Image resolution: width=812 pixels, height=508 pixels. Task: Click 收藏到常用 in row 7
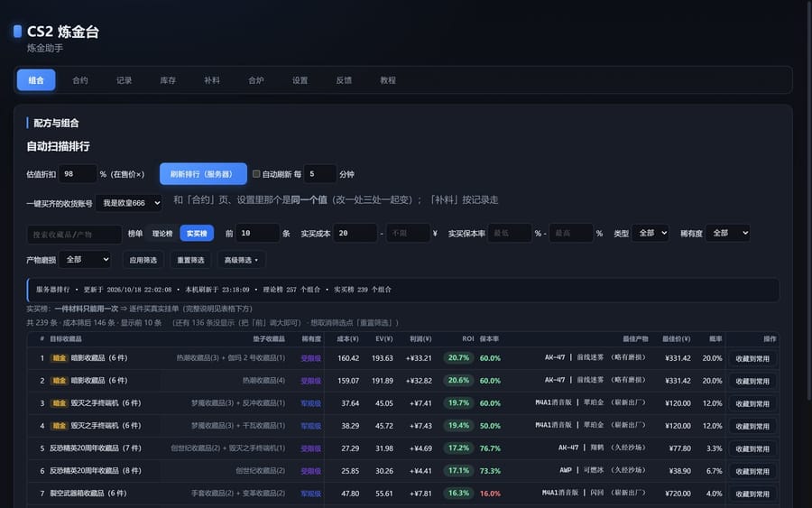[752, 494]
